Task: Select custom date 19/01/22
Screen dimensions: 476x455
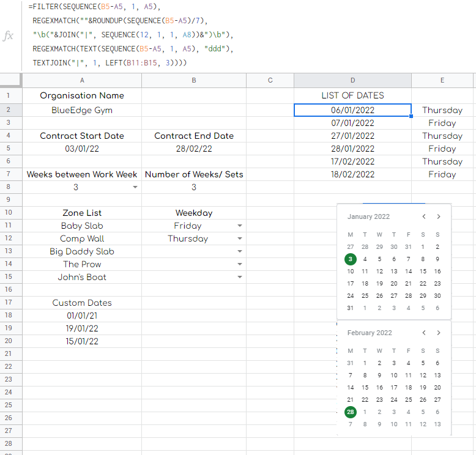Action: pos(82,328)
